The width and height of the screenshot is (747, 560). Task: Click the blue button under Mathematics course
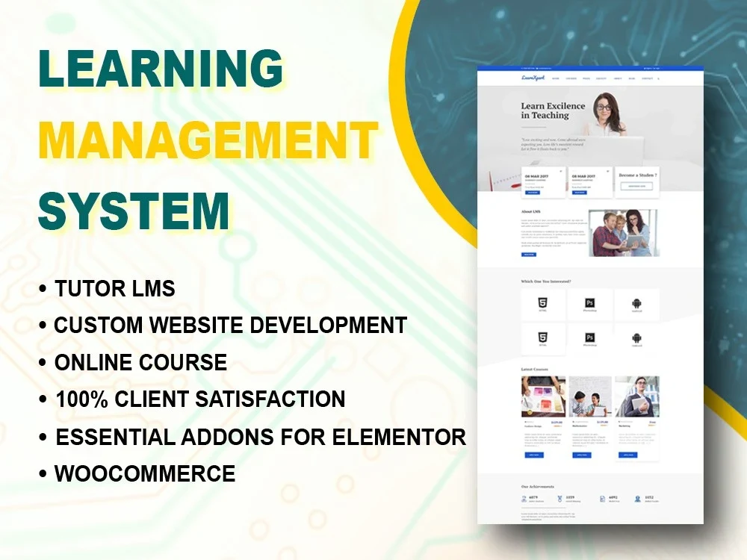point(581,455)
